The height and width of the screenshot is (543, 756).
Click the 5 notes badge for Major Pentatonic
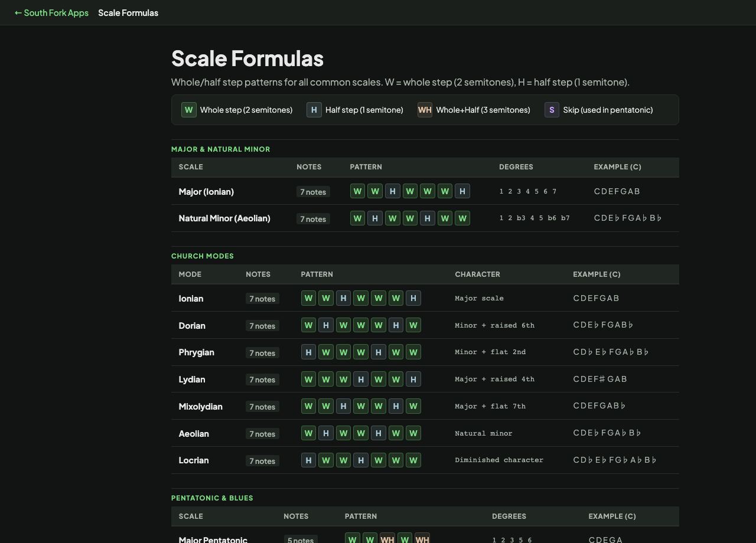click(300, 539)
